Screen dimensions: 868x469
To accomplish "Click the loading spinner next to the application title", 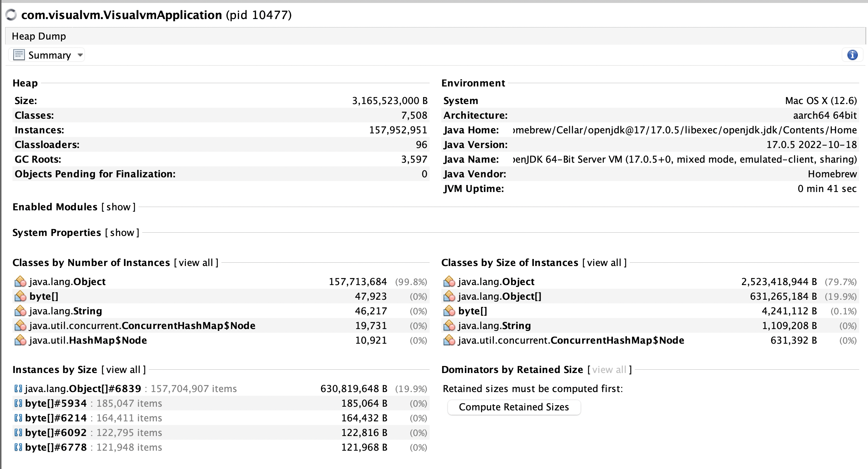I will pos(12,15).
